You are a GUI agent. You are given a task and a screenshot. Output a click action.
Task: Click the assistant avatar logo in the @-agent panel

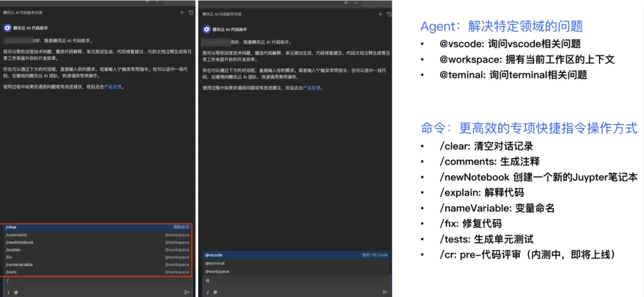click(206, 30)
